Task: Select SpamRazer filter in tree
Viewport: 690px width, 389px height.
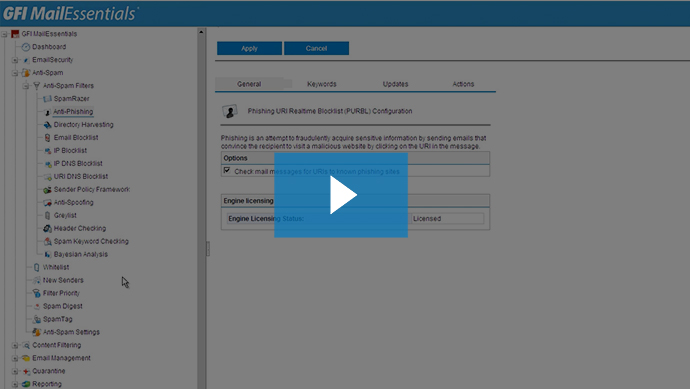Action: (71, 99)
